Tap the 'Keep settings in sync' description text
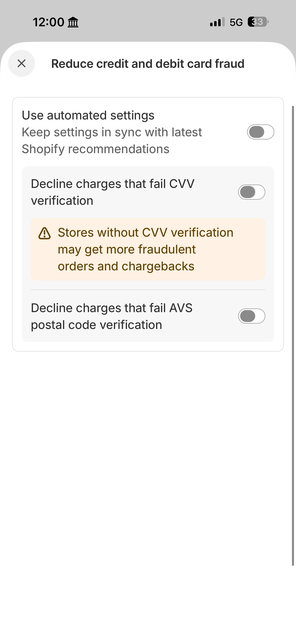 112,141
